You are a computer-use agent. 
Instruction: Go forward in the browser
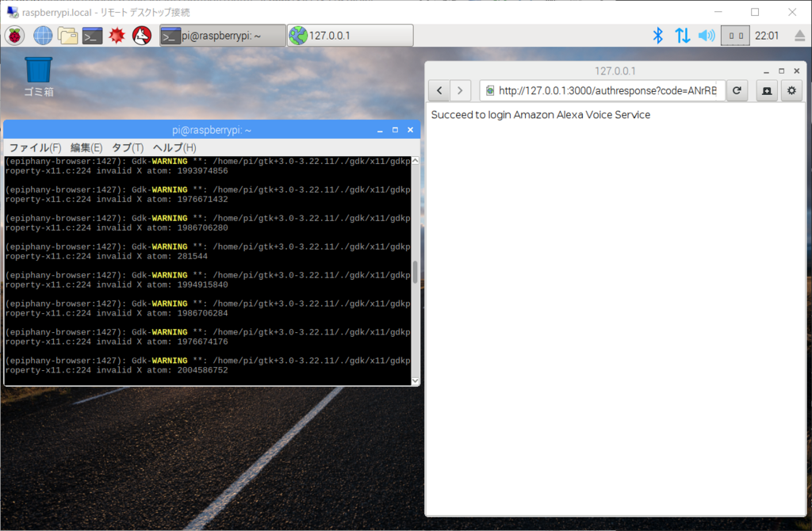tap(460, 90)
